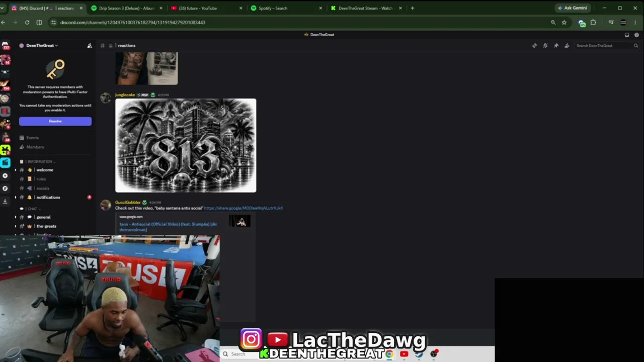Open Antisocial video embed thumbnail
Viewport: 644px width, 362px height.
(x=240, y=221)
